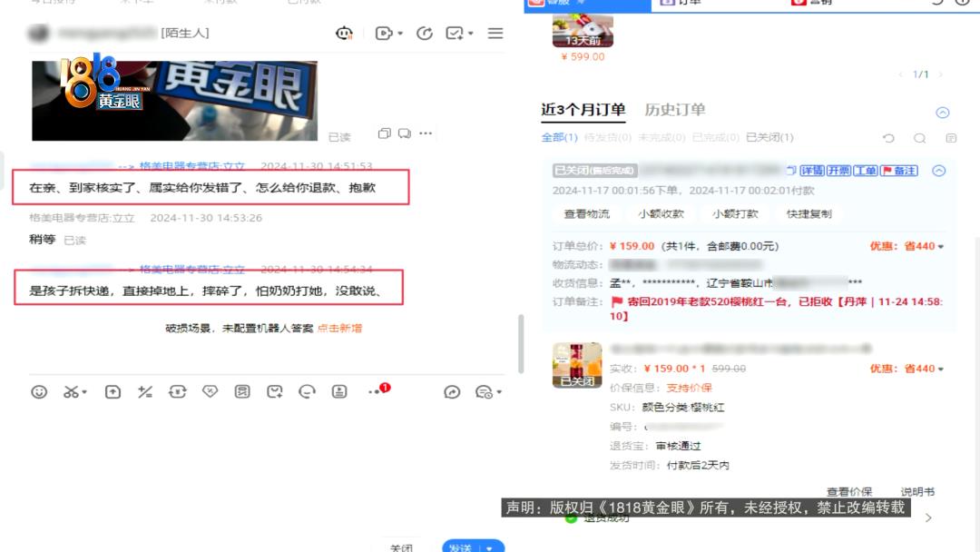Click the quote-reply bubble icon beside the image message
Screen dimensions: 980x552
[x=405, y=133]
